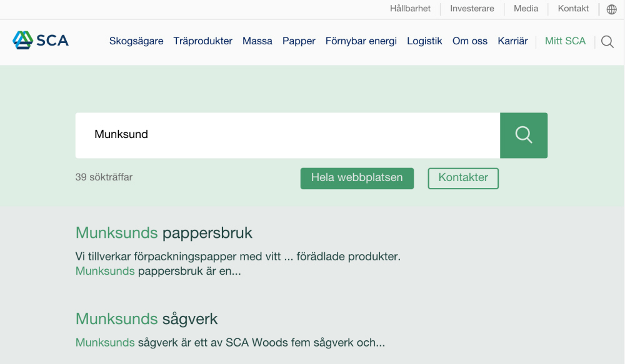Image resolution: width=625 pixels, height=364 pixels.
Task: Open the Papper menu
Action: point(299,41)
